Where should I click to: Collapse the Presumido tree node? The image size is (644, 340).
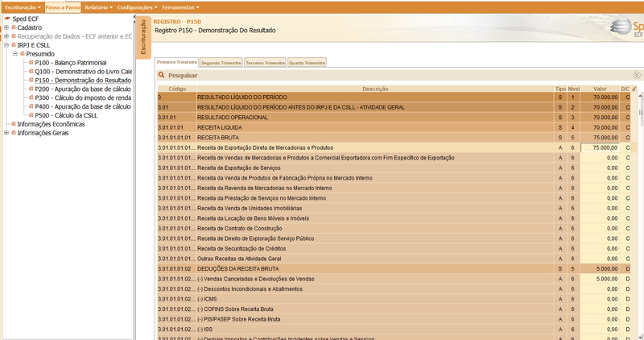(x=15, y=54)
